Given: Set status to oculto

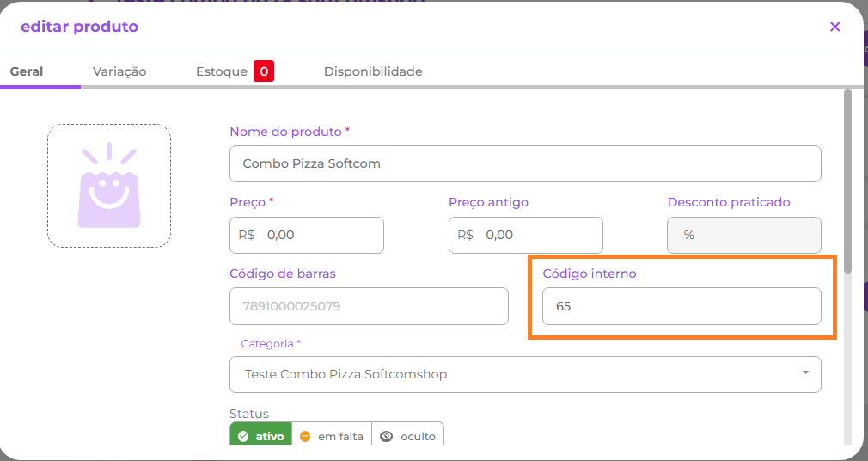Looking at the screenshot, I should (x=408, y=436).
